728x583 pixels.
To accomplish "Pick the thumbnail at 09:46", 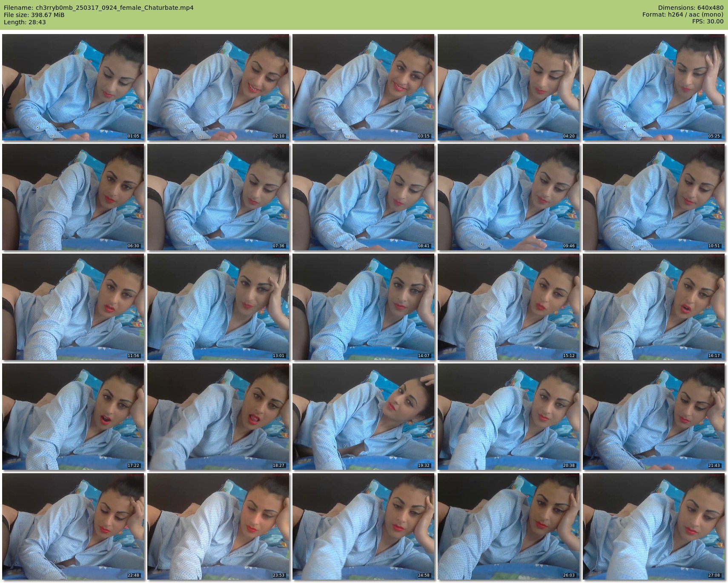I will click(509, 197).
